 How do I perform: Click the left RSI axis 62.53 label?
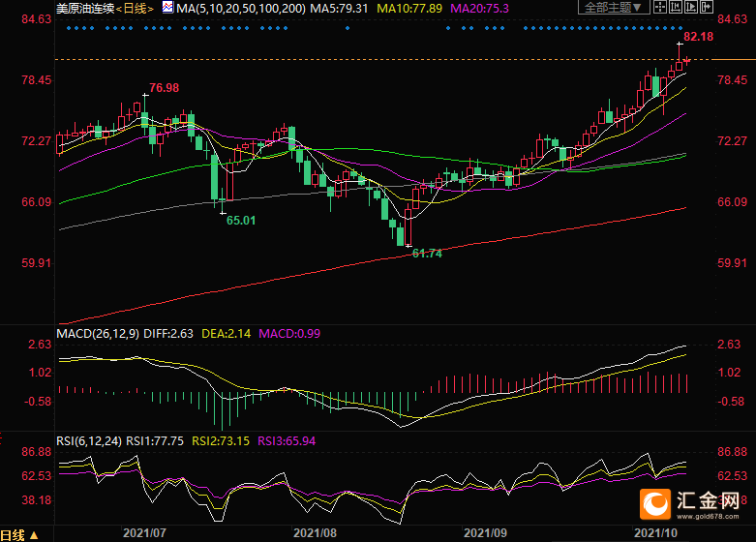click(36, 476)
